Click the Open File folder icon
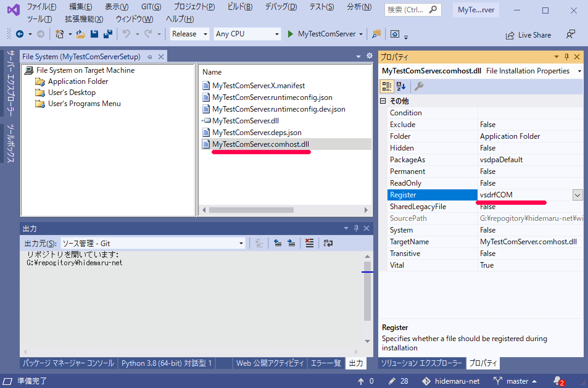 click(x=81, y=34)
